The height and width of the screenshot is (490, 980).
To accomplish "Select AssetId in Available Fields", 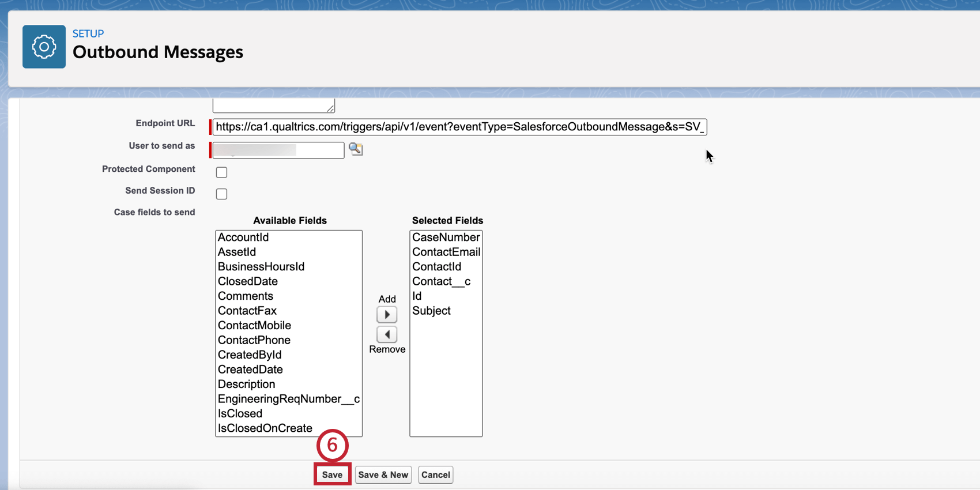I will pyautogui.click(x=289, y=252).
